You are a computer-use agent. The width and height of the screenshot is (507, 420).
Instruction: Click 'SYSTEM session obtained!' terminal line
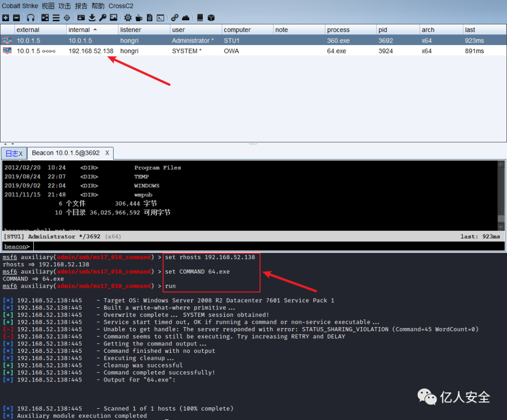[226, 314]
